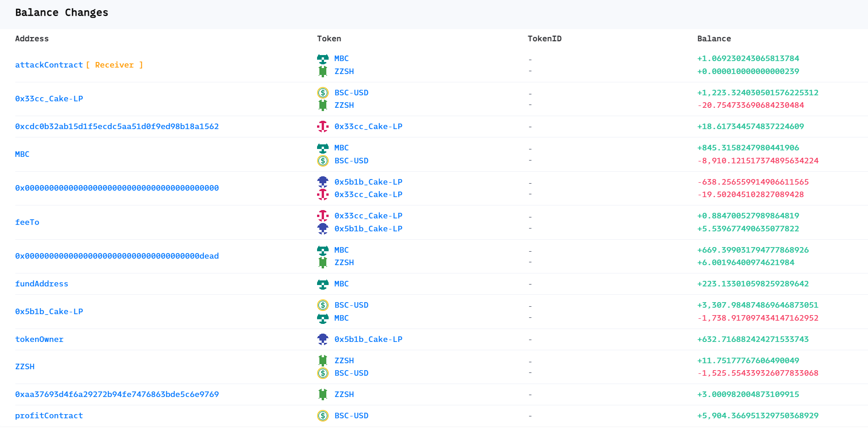Open 0x5b1b_Cake-LP address link
The image size is (868, 428).
pos(49,311)
